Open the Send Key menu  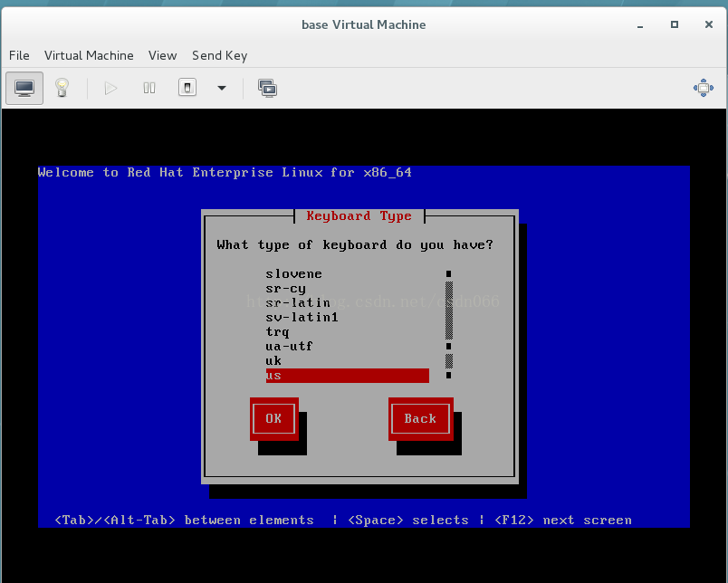tap(220, 56)
